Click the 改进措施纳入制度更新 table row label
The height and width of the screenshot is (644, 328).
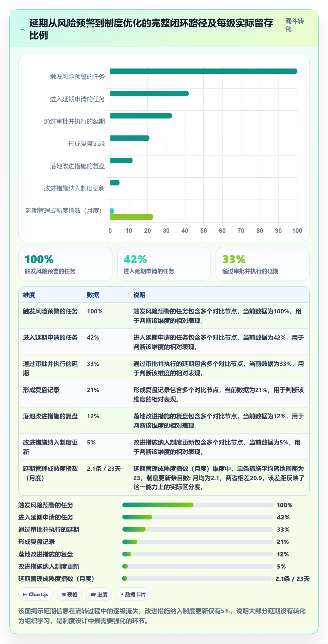coord(50,447)
